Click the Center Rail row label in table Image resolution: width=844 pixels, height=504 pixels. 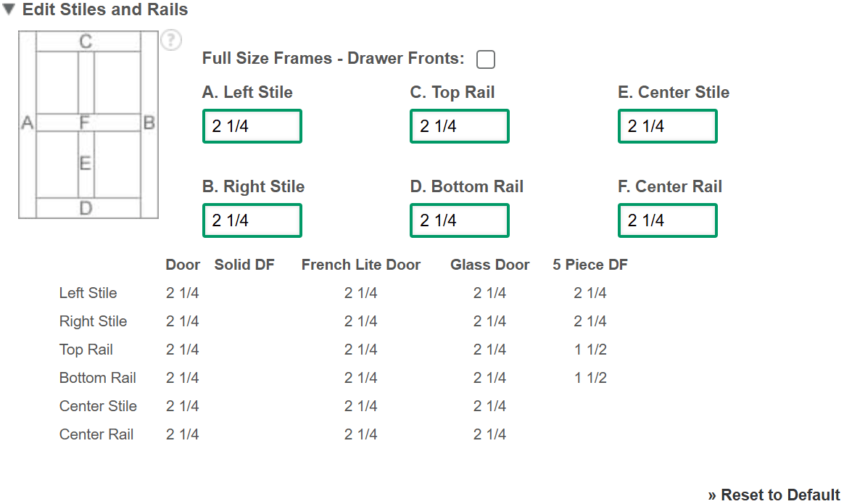pos(96,434)
